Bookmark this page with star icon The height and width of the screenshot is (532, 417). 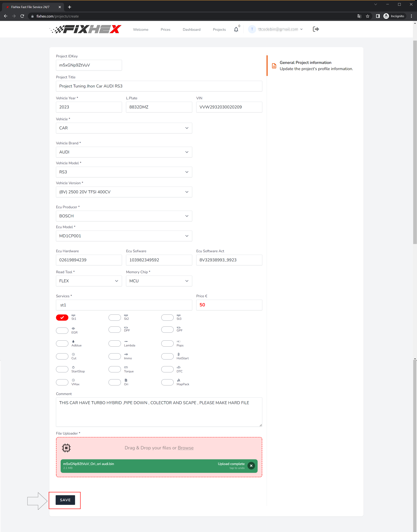click(367, 16)
